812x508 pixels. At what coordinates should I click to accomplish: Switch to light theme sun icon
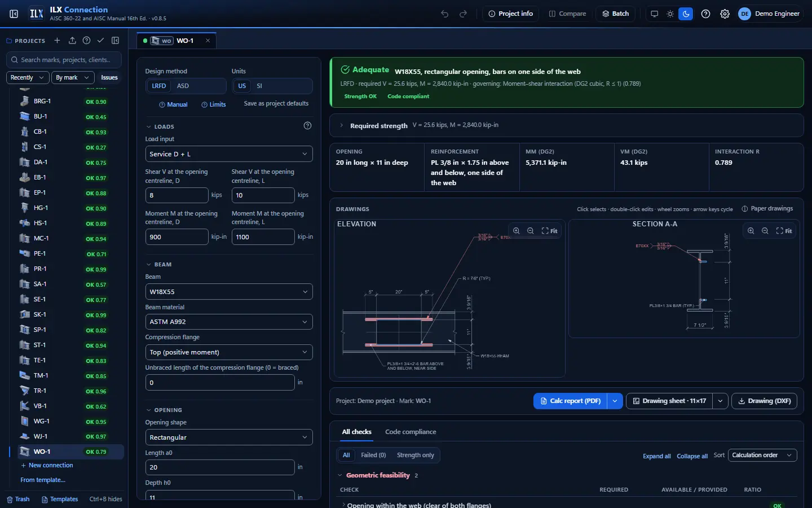pos(670,14)
